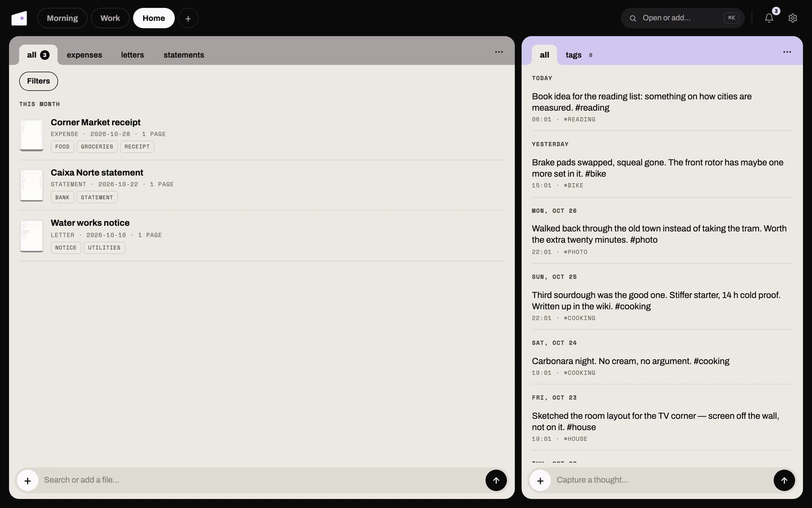Screen dimensions: 812x508
Task: Select the Home workspace tab
Action: 154,18
